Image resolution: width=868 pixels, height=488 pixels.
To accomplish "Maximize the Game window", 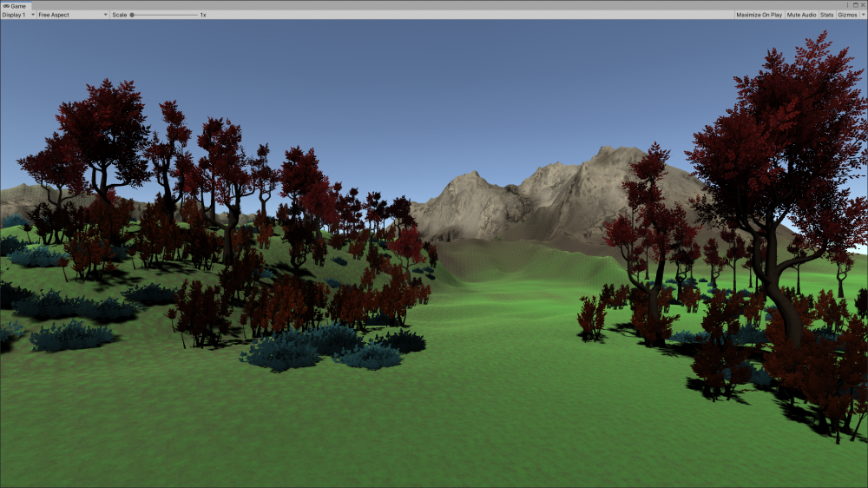I will pos(855,5).
